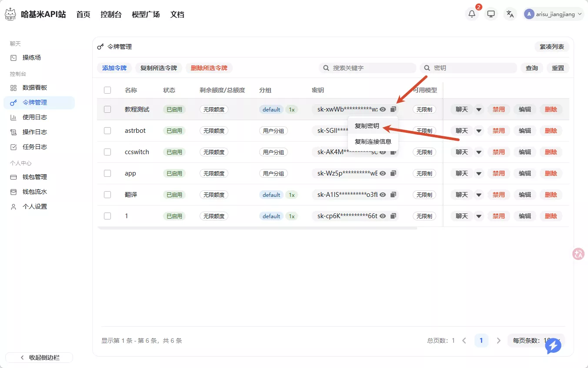This screenshot has height=368, width=588.
Task: Reveal the key for ccswitch with eye icon
Action: pos(383,152)
